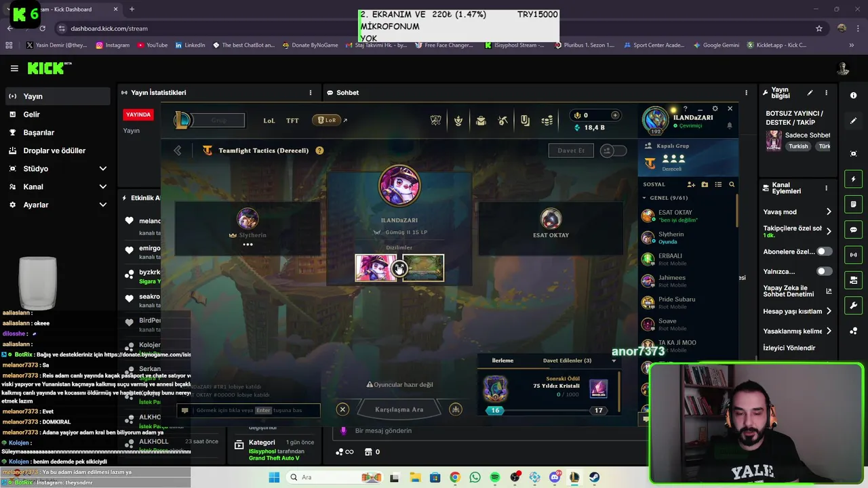Viewport: 868px width, 488px height.
Task: Open the store coins icon in LoL client
Action: click(547, 121)
